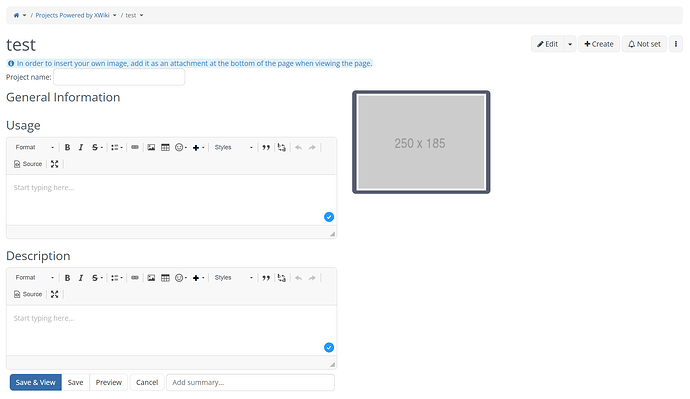Click the Preview button
Screen dimensions: 690x399
pos(109,382)
